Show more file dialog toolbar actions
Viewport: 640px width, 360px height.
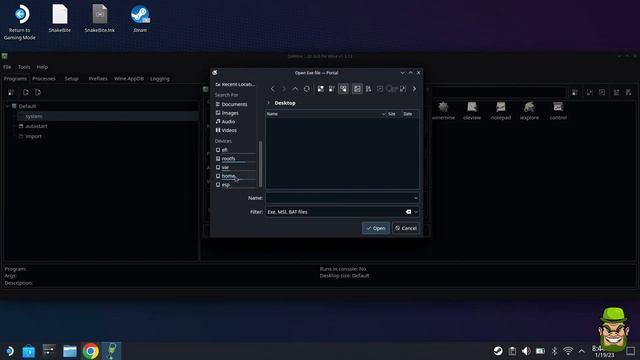pyautogui.click(x=414, y=89)
